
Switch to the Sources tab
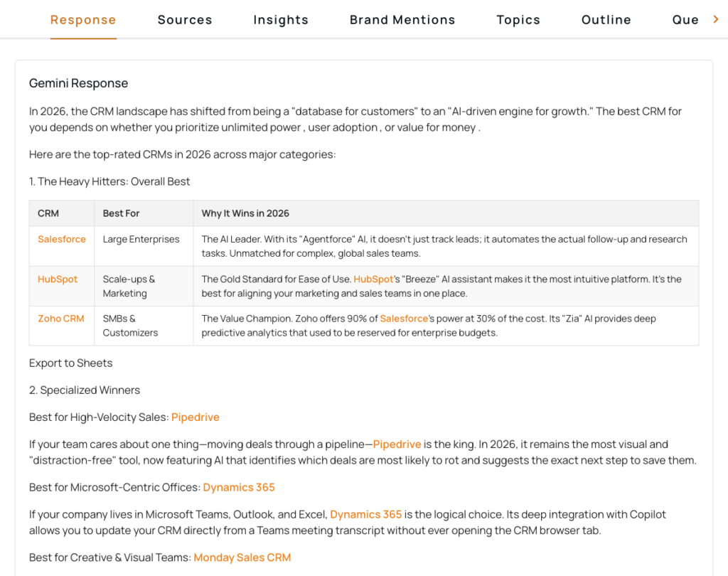185,20
